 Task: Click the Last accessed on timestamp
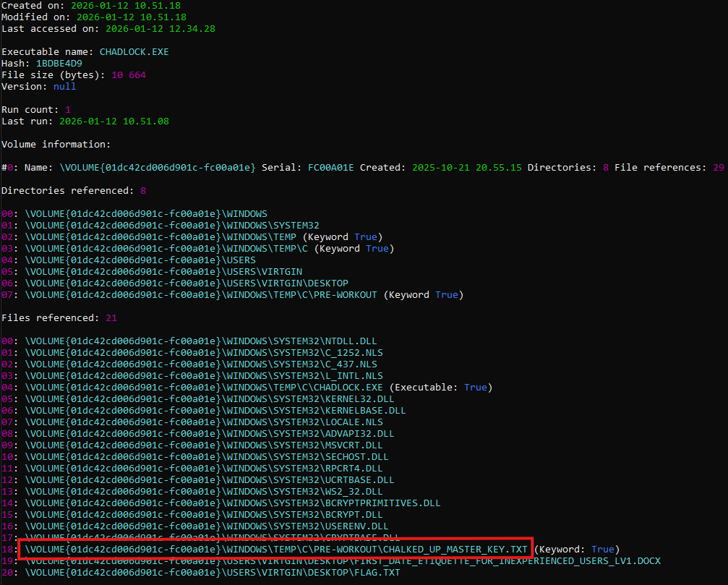tap(160, 28)
